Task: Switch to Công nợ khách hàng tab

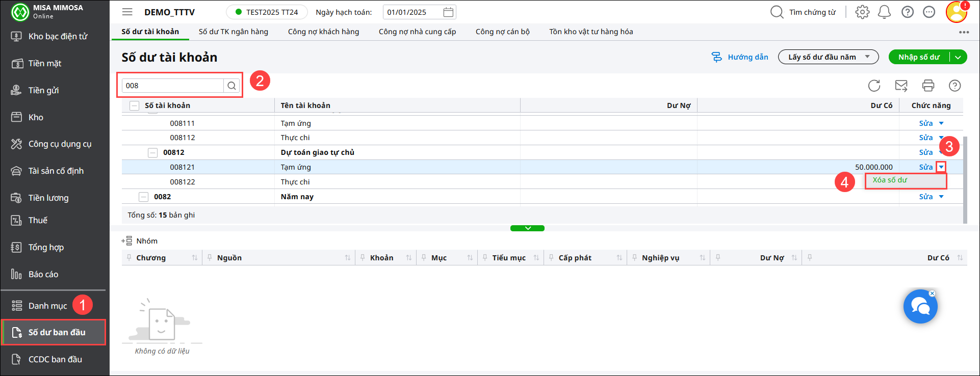Action: pos(323,32)
